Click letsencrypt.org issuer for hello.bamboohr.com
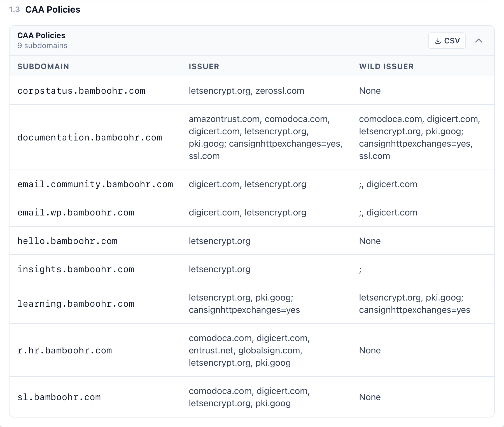Image resolution: width=504 pixels, height=427 pixels. pos(220,241)
